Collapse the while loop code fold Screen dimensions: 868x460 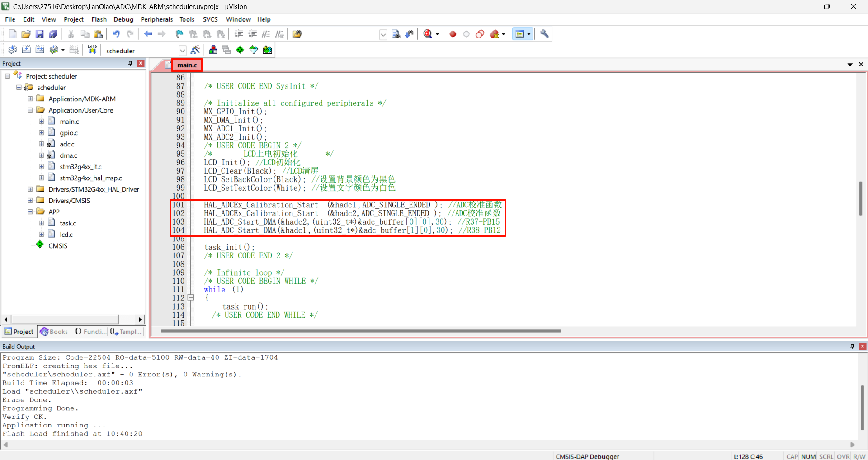(191, 298)
